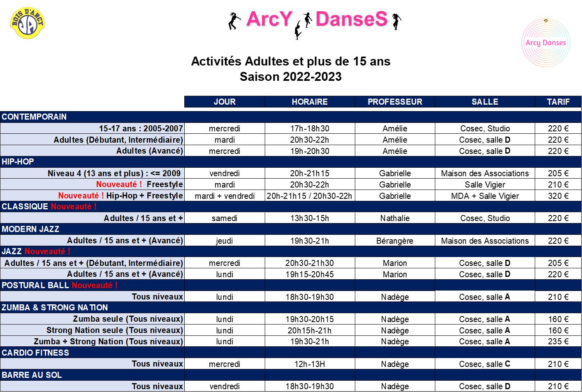
Task: Select the Niveau 4 (13 ans et plus) row
Action: [x=114, y=173]
